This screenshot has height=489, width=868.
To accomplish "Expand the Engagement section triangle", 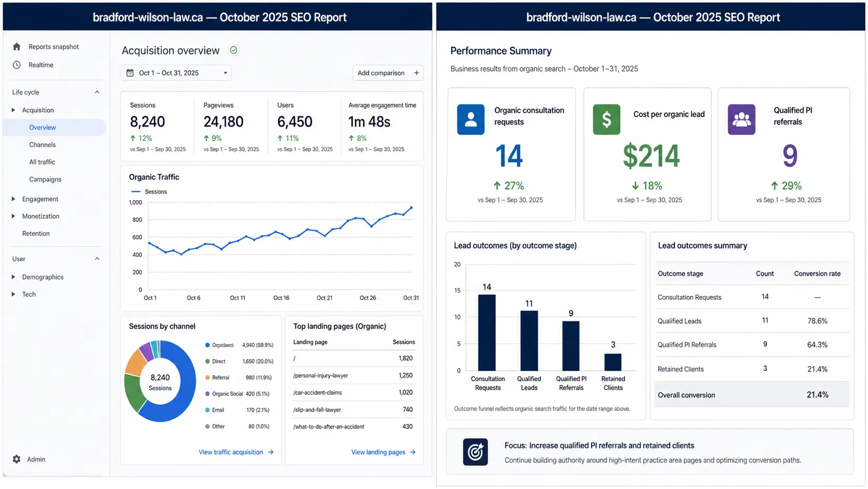I will click(x=13, y=199).
